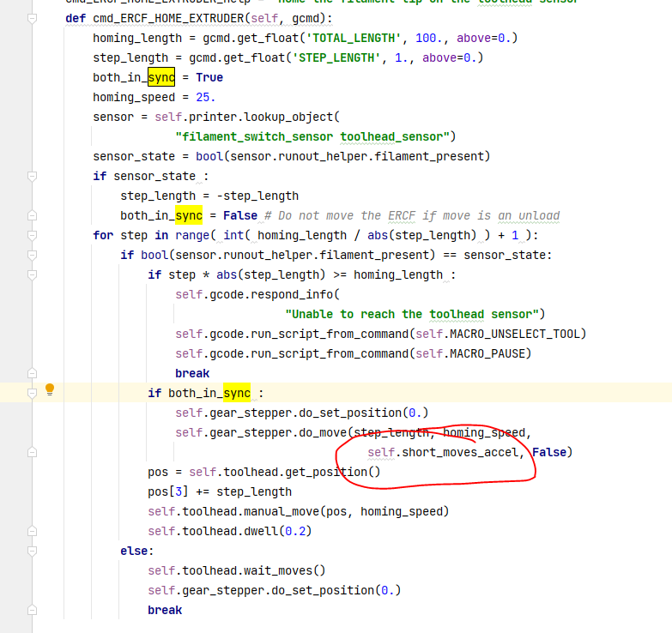The height and width of the screenshot is (633, 672).
Task: Click 'pos[3] += step_length' line
Action: tap(220, 491)
